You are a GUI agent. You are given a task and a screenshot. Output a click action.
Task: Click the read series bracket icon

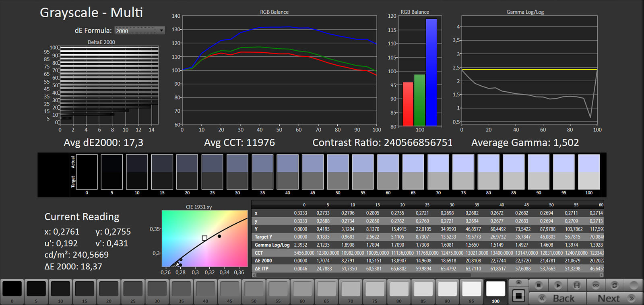576,285
